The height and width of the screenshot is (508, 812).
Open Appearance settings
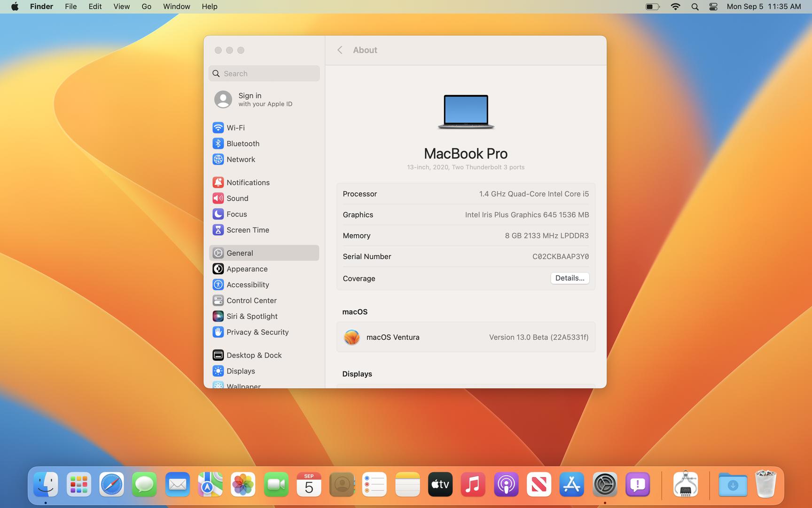tap(264, 269)
